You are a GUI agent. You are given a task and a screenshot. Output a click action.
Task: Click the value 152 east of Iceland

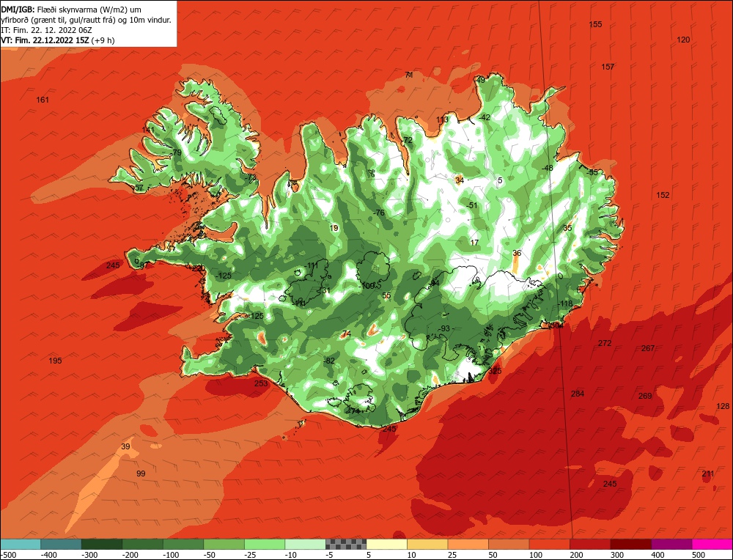pos(663,195)
